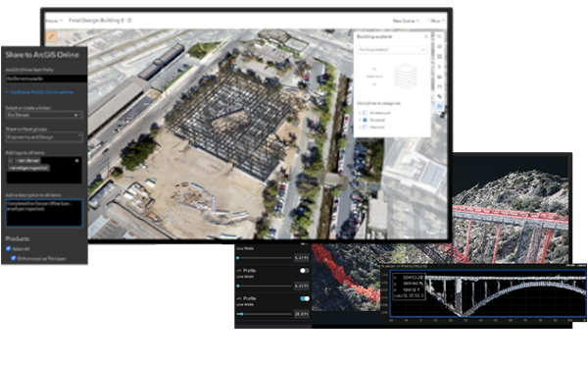The width and height of the screenshot is (588, 368).
Task: Open the New Scene dropdown
Action: 406,21
